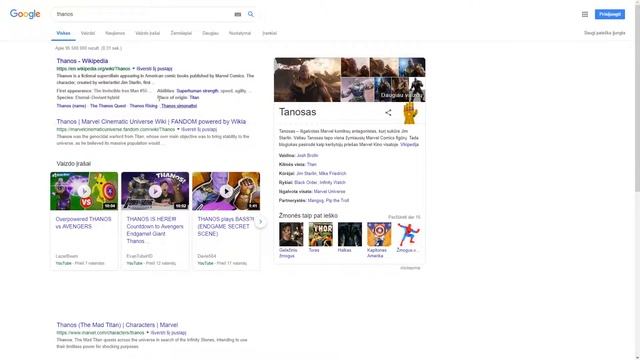The width and height of the screenshot is (640, 360).
Task: Play the THANOS IS HERE video thumbnail
Action: pyautogui.click(x=155, y=191)
